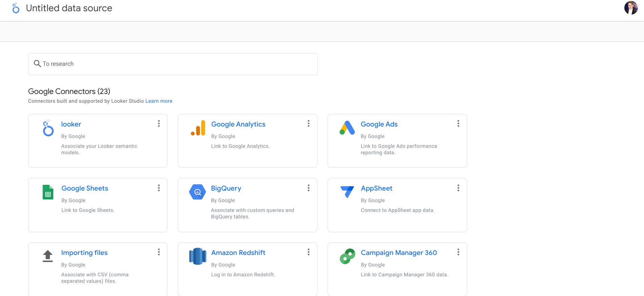This screenshot has width=644, height=296.
Task: Click the Google Ads logo icon
Action: click(347, 128)
